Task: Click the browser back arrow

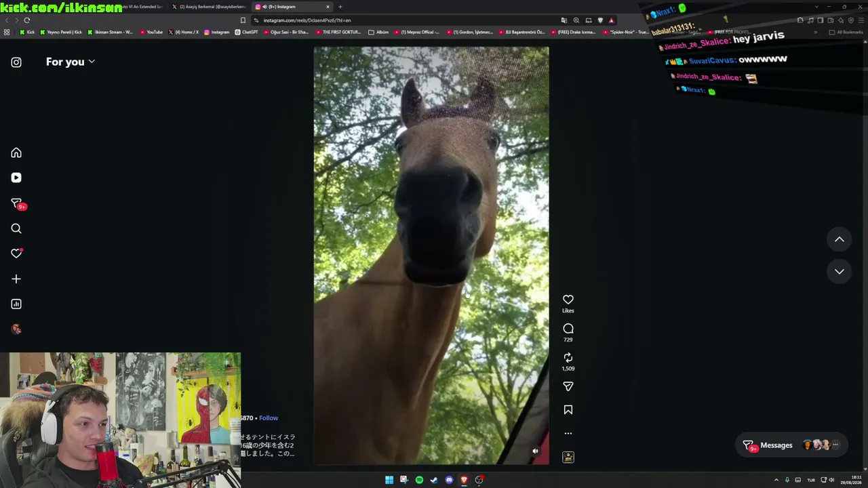Action: (7, 20)
